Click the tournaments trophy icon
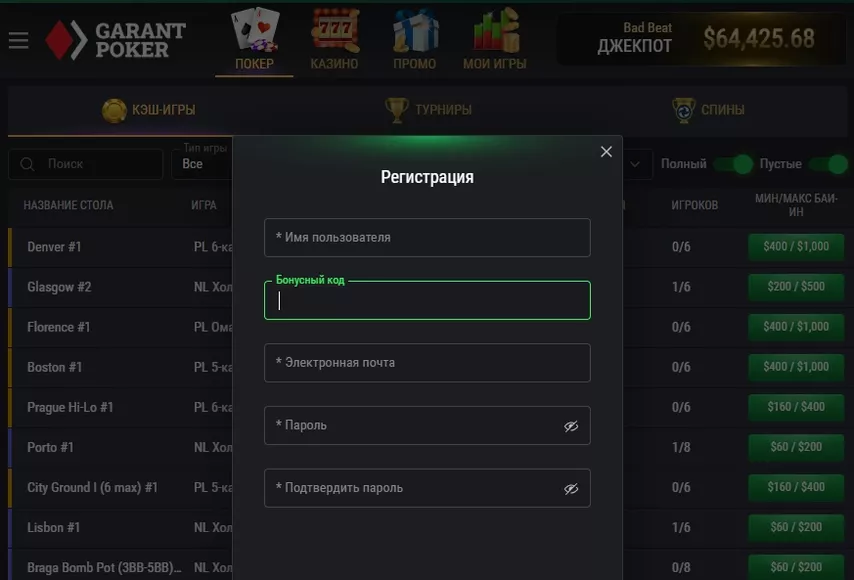This screenshot has width=854, height=580. coord(396,109)
